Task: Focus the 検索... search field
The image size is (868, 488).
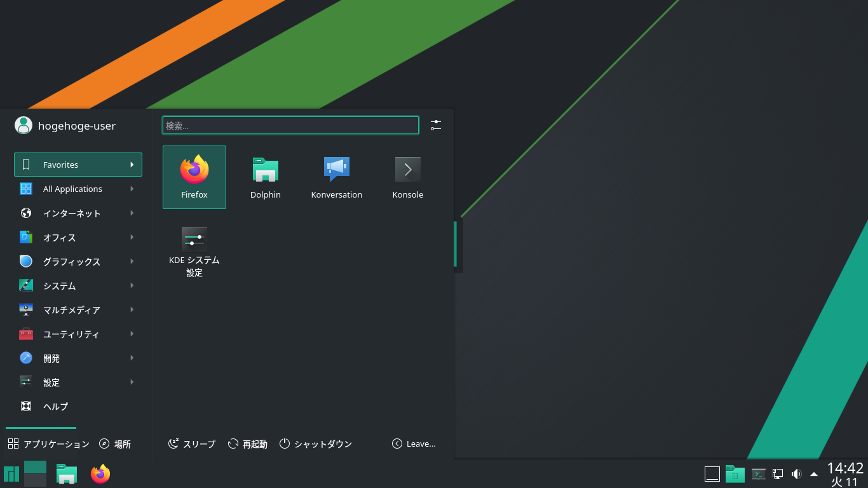Action: tap(290, 125)
